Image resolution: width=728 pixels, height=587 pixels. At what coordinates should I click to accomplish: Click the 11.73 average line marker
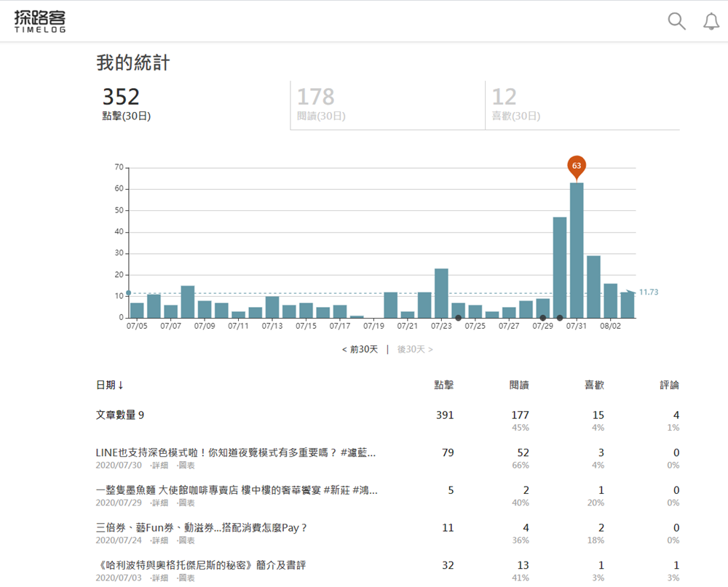click(x=648, y=292)
